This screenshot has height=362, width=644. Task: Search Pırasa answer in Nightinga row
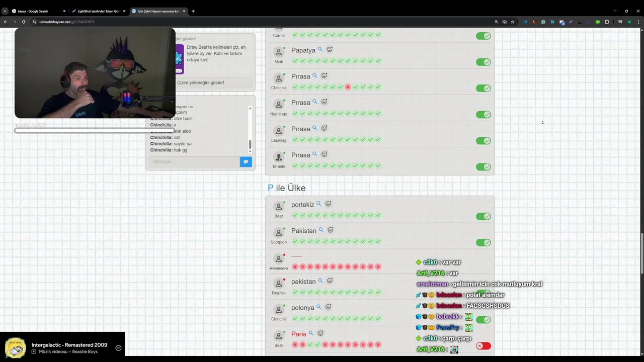pos(315,102)
